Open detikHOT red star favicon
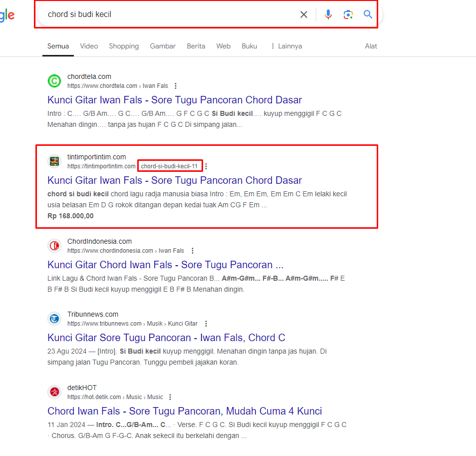The height and width of the screenshot is (456, 476). (54, 392)
